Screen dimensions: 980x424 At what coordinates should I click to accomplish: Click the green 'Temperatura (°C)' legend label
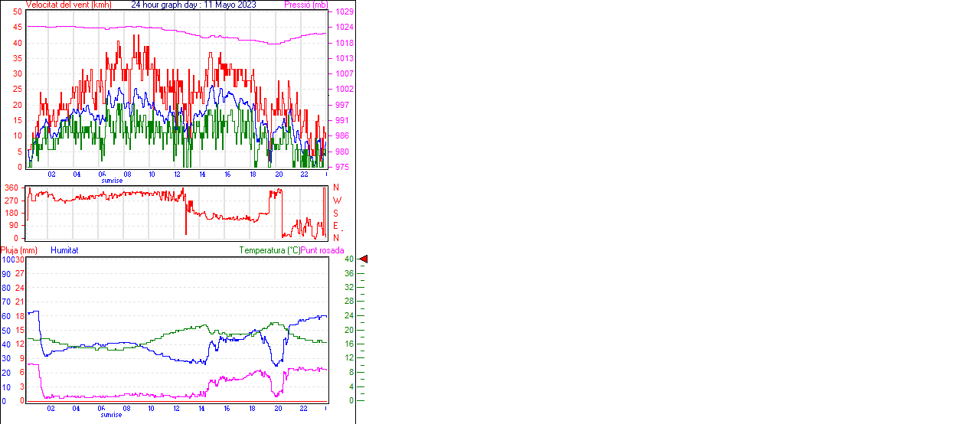click(269, 250)
